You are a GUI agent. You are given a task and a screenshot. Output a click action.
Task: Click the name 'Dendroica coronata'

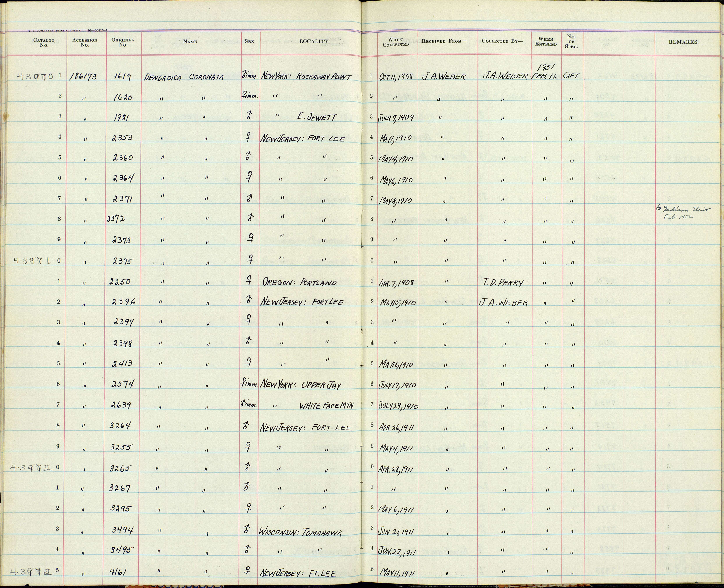coord(183,78)
